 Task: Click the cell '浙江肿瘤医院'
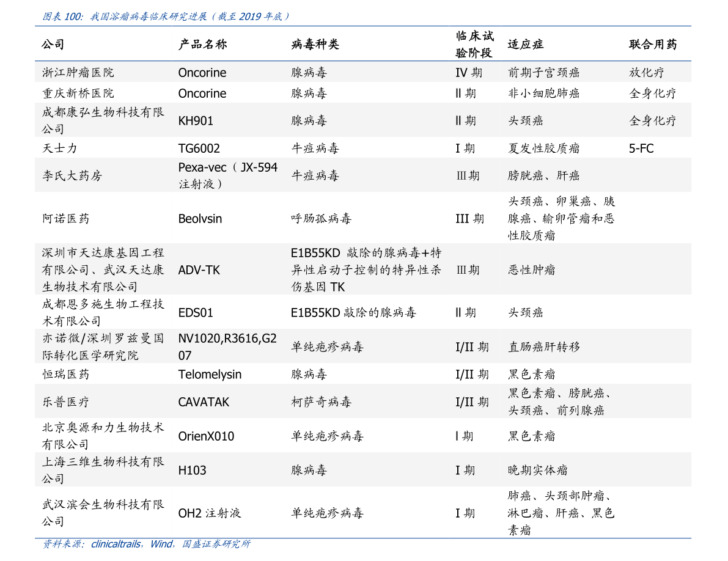coord(78,72)
